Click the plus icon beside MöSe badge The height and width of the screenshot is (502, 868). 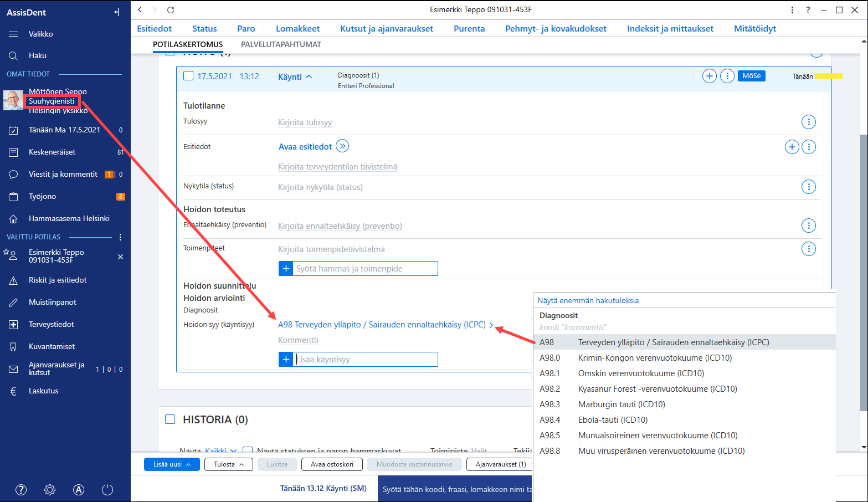click(710, 76)
